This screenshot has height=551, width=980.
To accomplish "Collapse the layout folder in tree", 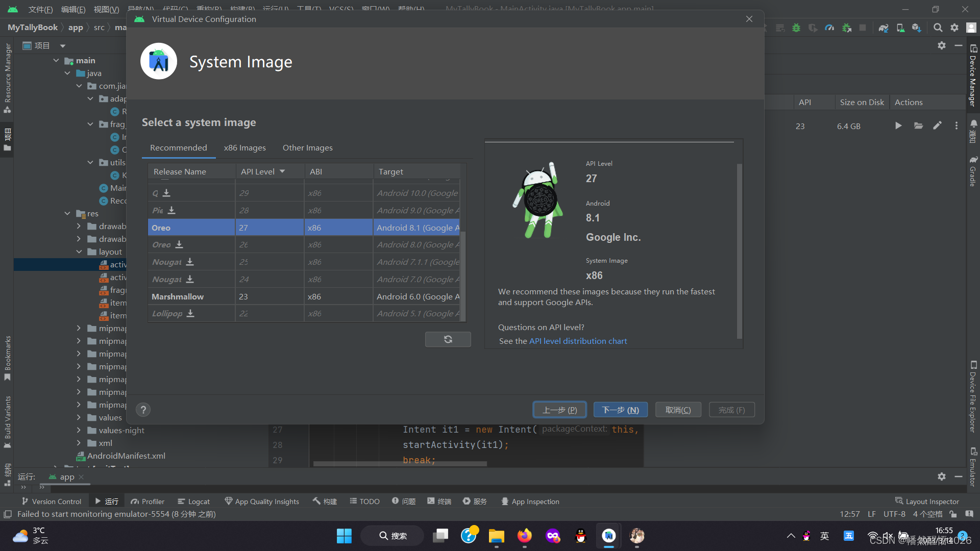I will coord(79,252).
